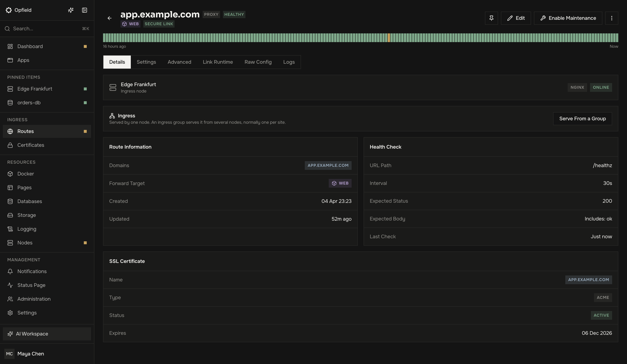Viewport: 627px width, 364px height.
Task: Open Notifications management
Action: [x=47, y=271]
